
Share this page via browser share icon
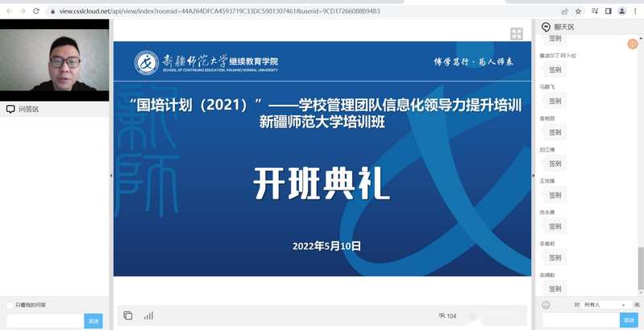coord(565,11)
